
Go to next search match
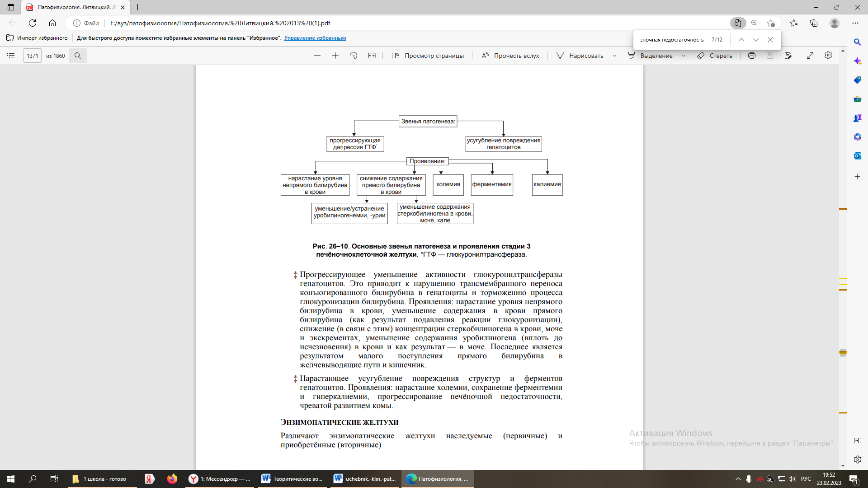756,40
